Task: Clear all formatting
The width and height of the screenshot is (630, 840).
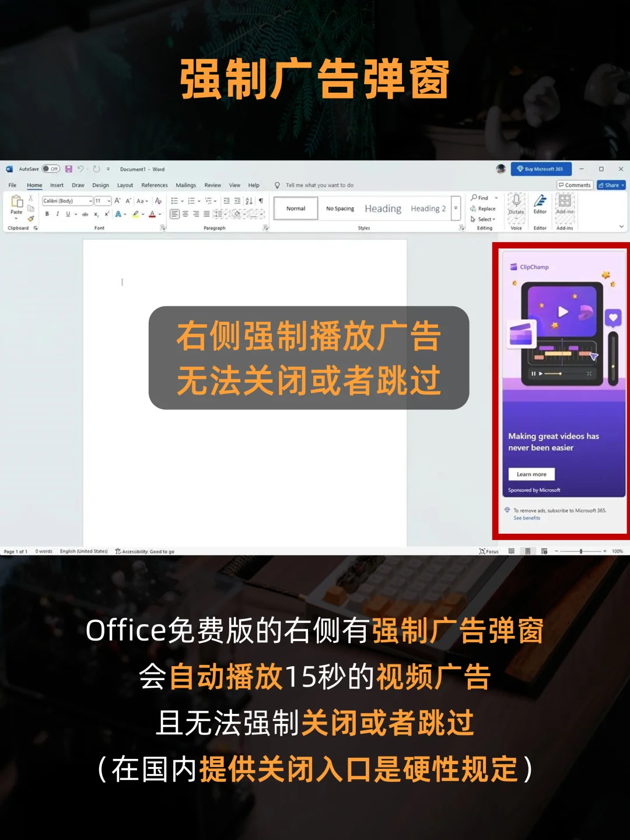Action: click(x=158, y=201)
